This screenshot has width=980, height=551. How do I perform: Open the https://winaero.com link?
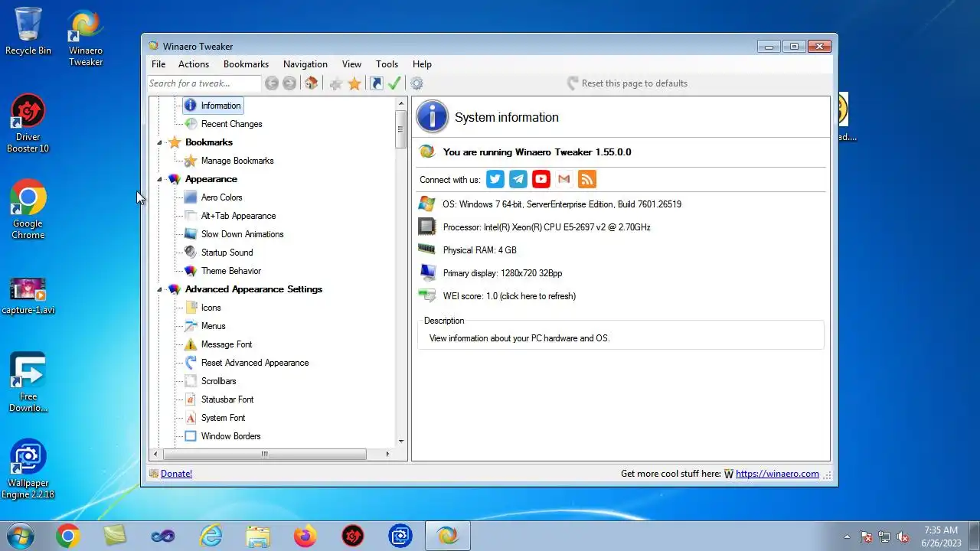click(777, 474)
